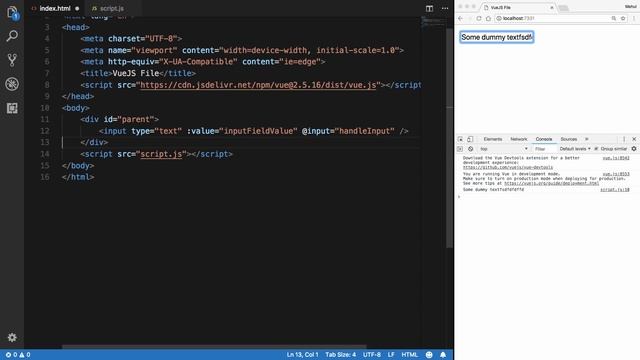This screenshot has width=640, height=360.
Task: Click the 'VueJS File' title text in code
Action: point(136,73)
